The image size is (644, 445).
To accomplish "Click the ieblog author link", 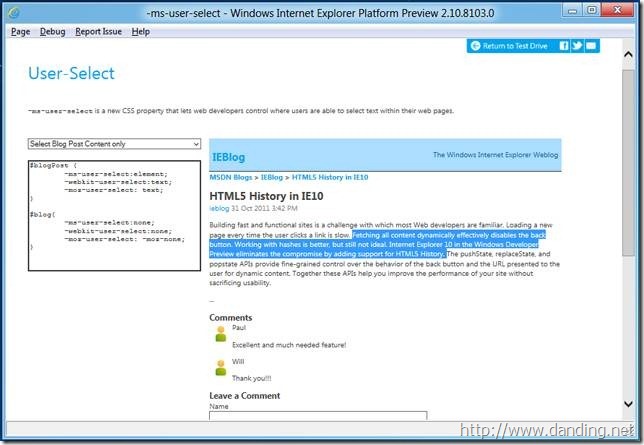I will click(219, 208).
